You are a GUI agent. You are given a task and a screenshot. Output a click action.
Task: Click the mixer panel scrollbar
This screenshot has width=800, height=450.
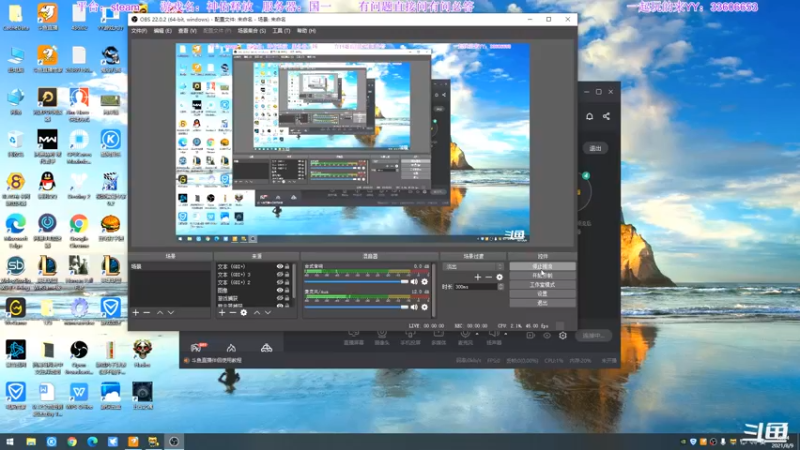pos(434,289)
